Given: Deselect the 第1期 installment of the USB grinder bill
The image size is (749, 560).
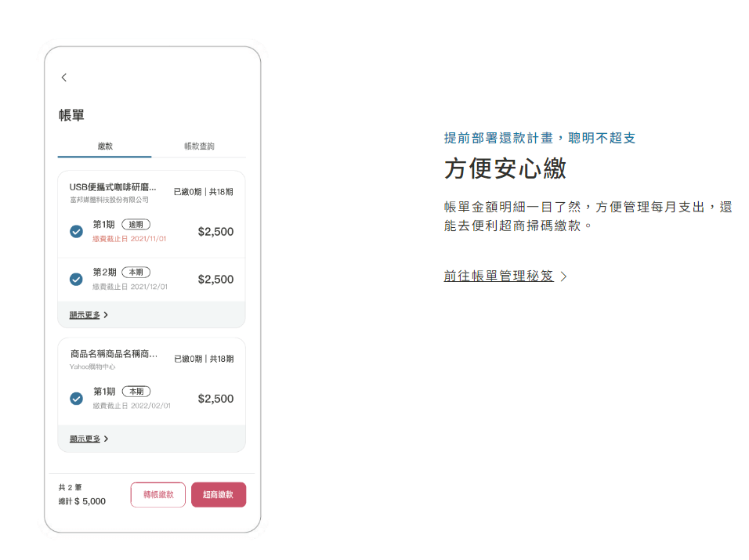Looking at the screenshot, I should coord(75,232).
